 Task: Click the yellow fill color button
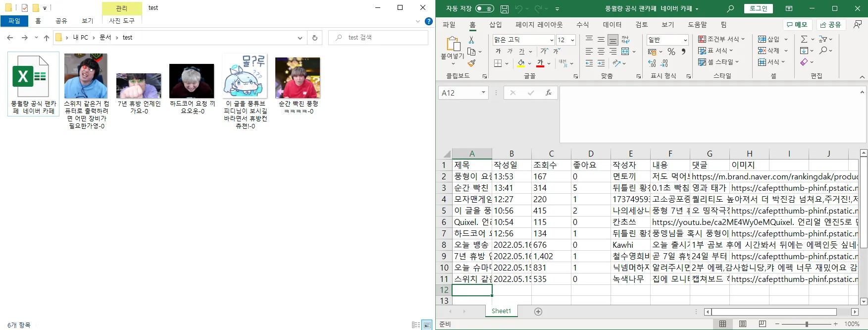coord(521,63)
